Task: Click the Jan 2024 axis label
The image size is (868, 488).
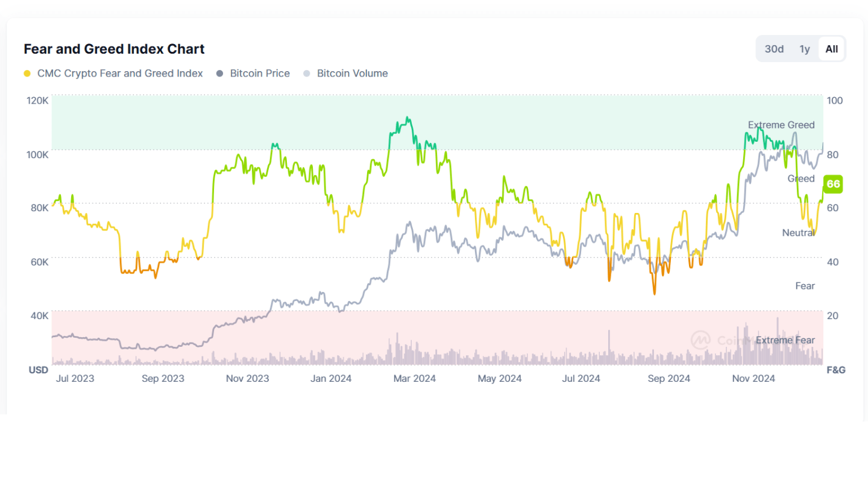Action: point(331,379)
